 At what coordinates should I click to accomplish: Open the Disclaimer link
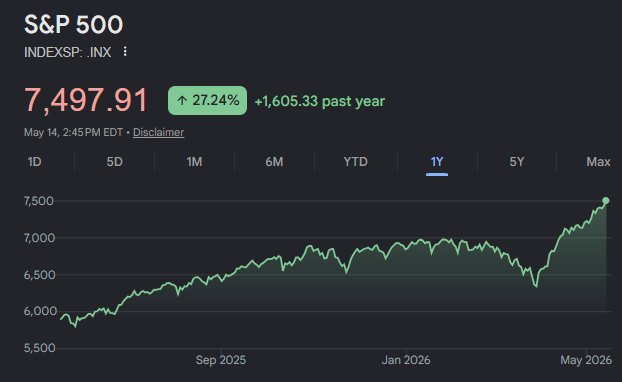158,132
